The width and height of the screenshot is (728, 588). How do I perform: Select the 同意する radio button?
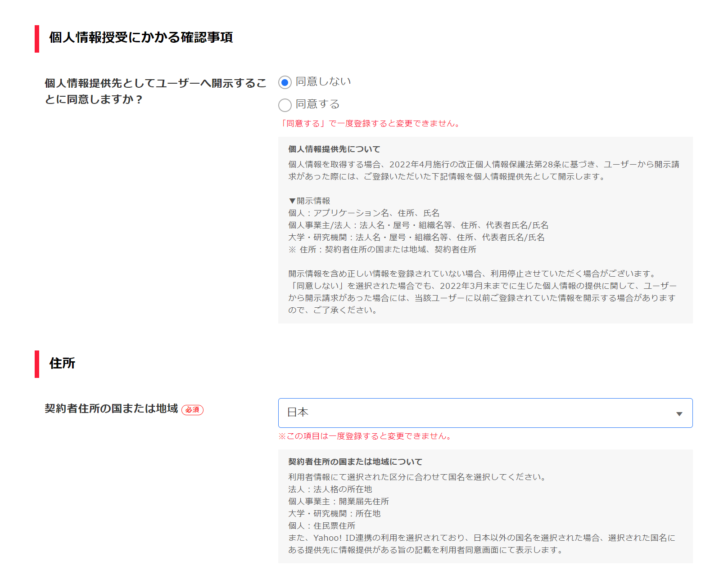[285, 105]
